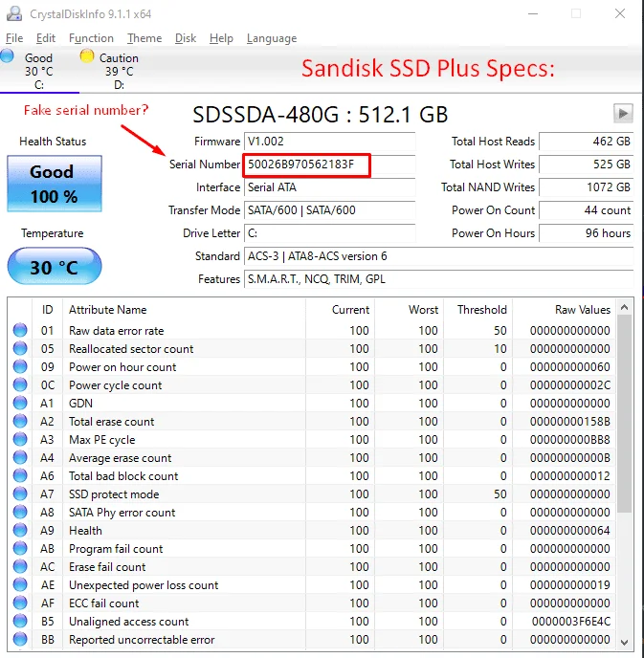Click Total NAND Writes value 1072 GB
The height and width of the screenshot is (658, 644).
coord(586,187)
